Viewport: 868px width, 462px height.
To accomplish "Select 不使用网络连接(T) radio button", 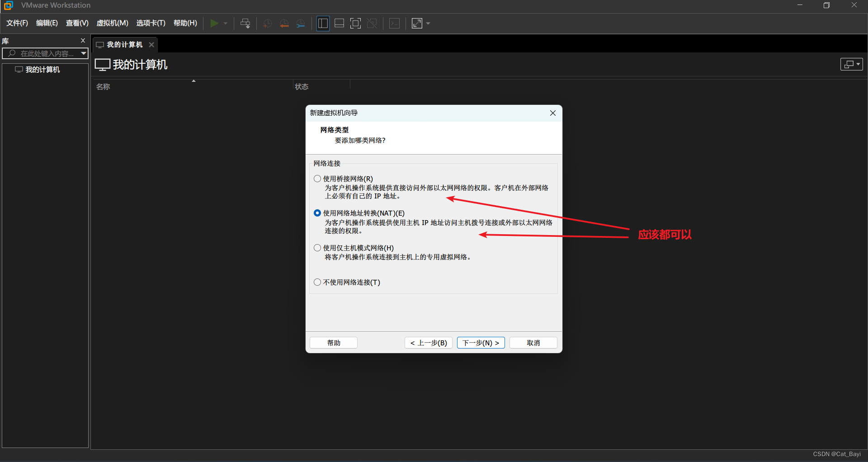I will click(317, 282).
